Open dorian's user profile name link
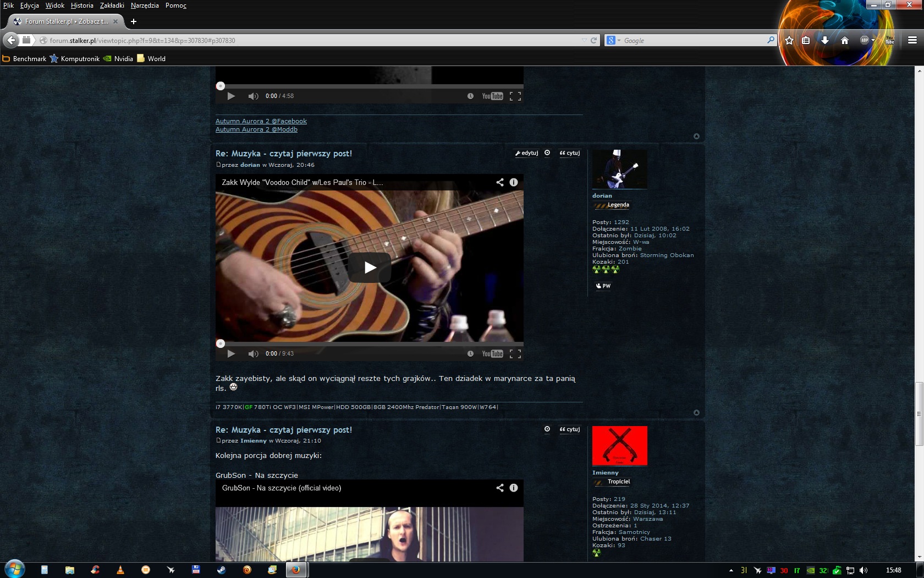 (x=602, y=195)
